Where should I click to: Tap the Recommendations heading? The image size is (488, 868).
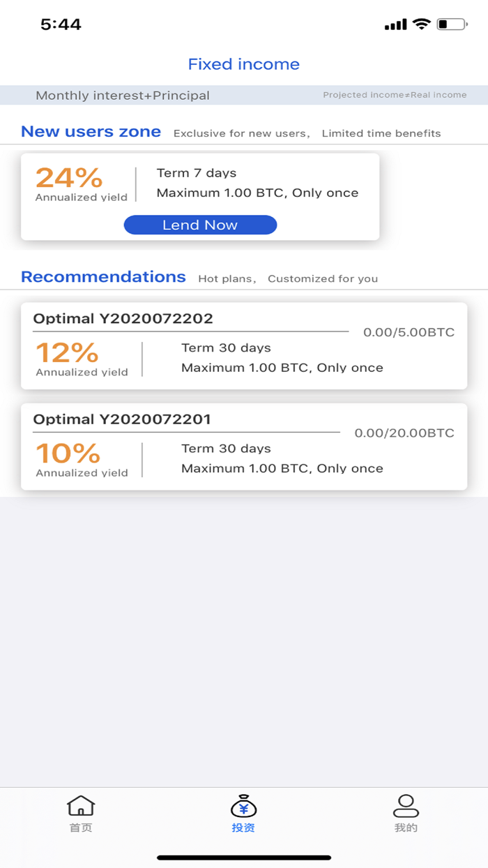click(103, 277)
